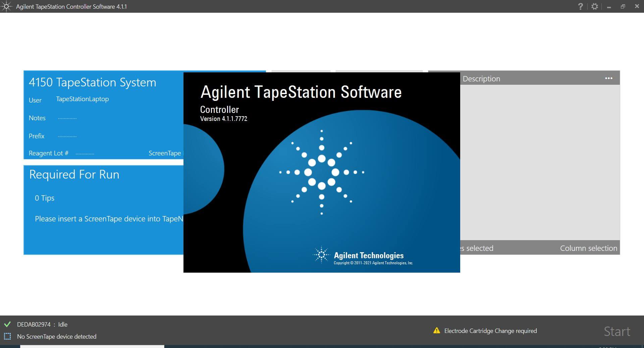Click the Agilent spark icon in title bar
The height and width of the screenshot is (348, 644).
[x=6, y=6]
